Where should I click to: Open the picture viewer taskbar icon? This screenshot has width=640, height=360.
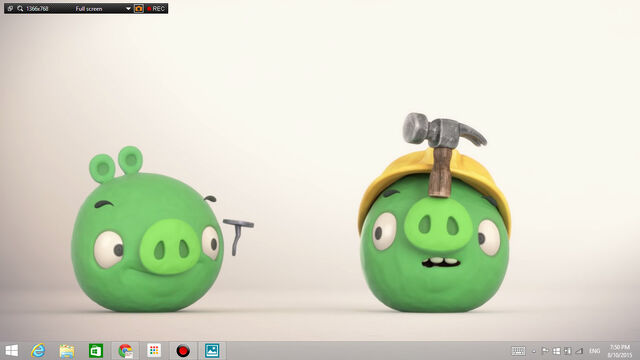(212, 351)
